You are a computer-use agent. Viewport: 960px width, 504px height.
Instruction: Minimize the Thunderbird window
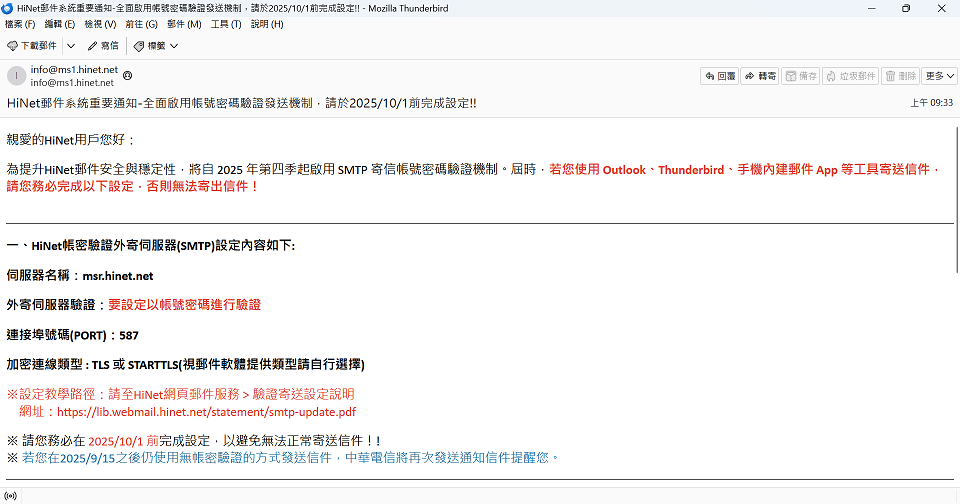coord(872,8)
